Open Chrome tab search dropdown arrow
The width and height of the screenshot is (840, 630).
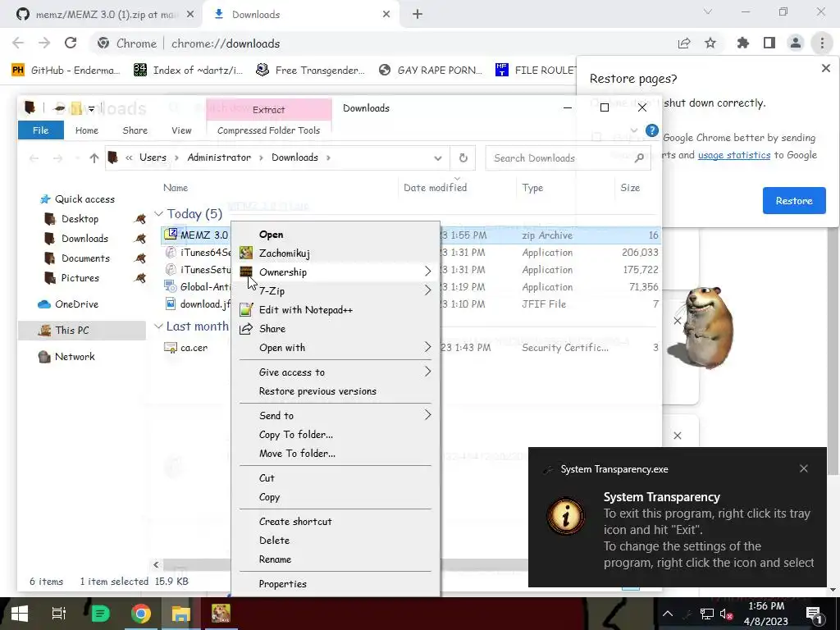click(708, 11)
